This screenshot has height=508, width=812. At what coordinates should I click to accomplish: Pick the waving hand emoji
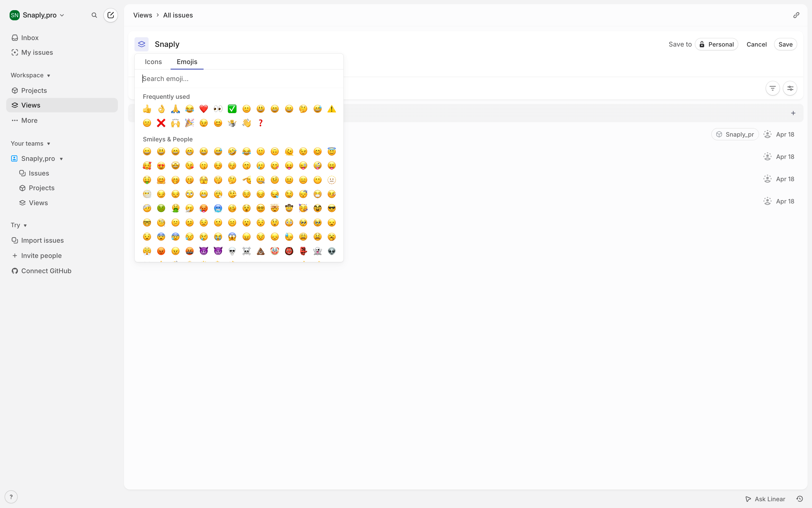[x=247, y=123]
